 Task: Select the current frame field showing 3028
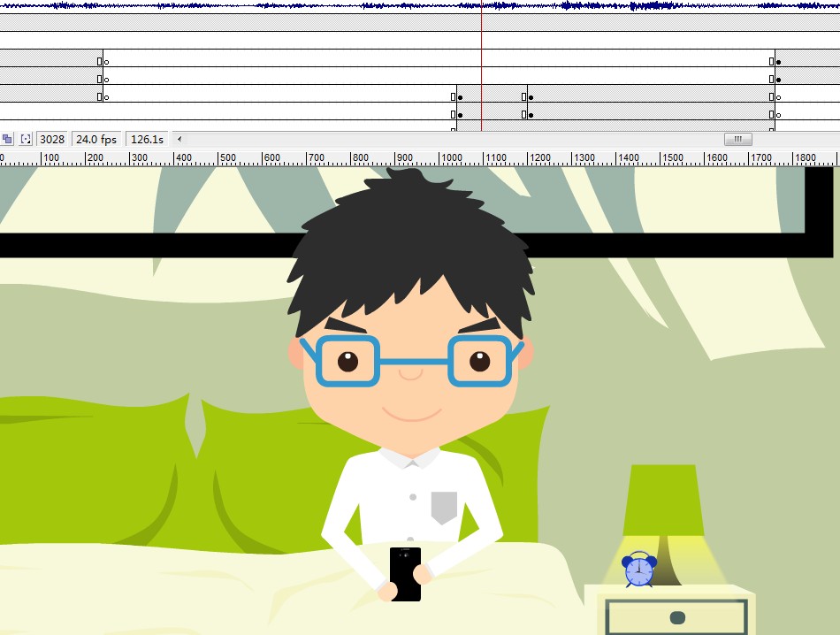tap(53, 139)
